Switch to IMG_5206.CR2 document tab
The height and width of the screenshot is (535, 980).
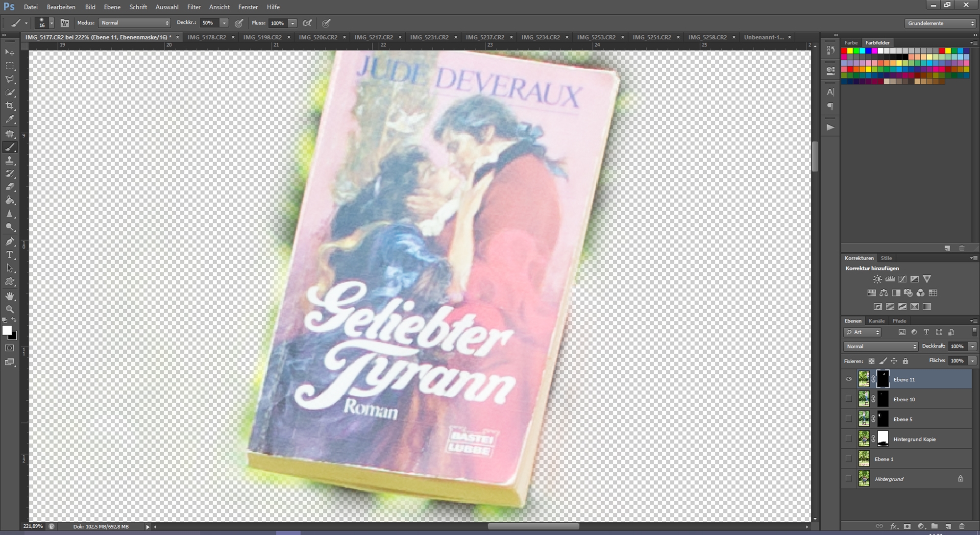click(318, 37)
